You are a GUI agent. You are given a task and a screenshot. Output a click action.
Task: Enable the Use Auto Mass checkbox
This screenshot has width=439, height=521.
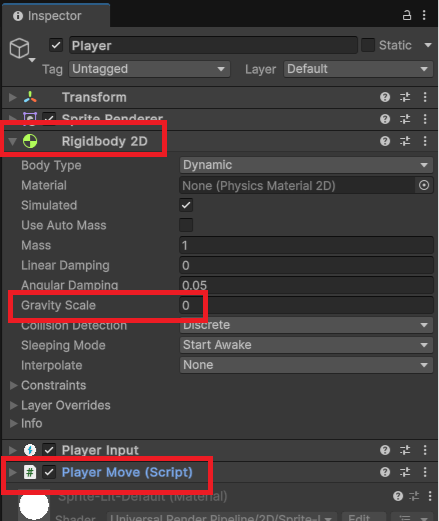[x=186, y=225]
